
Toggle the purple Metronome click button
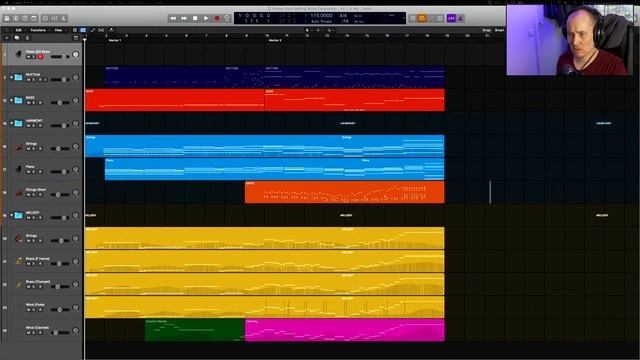[x=460, y=18]
